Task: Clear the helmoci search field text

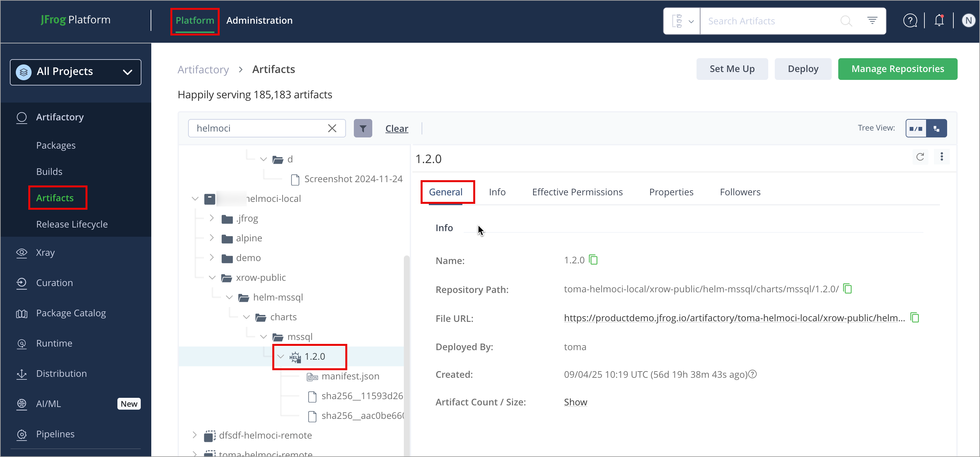Action: point(332,129)
